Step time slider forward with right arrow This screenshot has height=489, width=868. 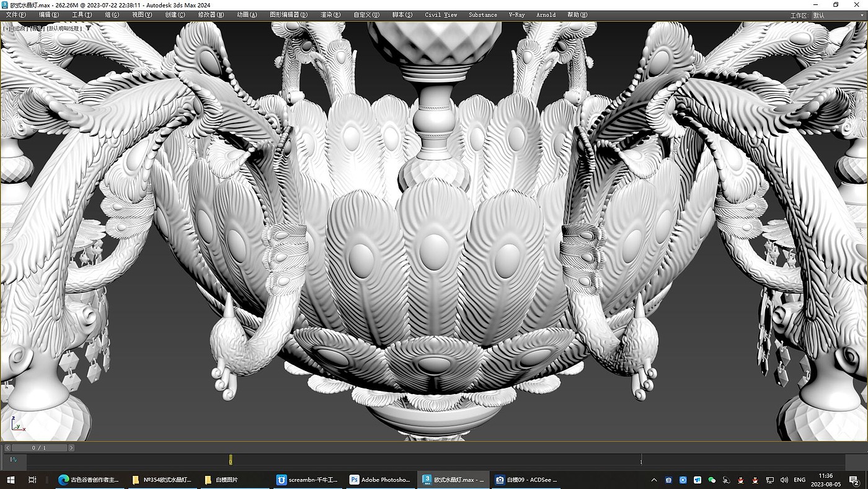tap(71, 447)
